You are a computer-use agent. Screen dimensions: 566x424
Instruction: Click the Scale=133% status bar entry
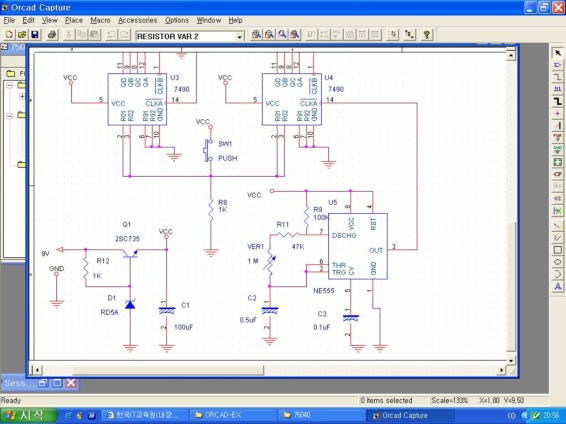click(450, 400)
